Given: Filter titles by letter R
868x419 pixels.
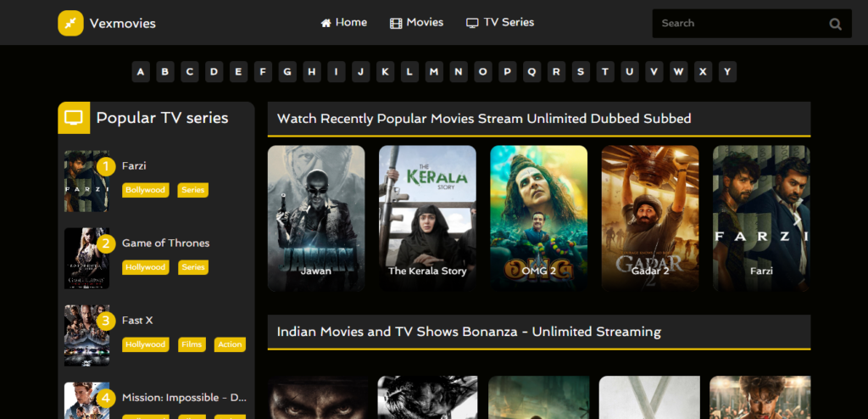Looking at the screenshot, I should [556, 72].
